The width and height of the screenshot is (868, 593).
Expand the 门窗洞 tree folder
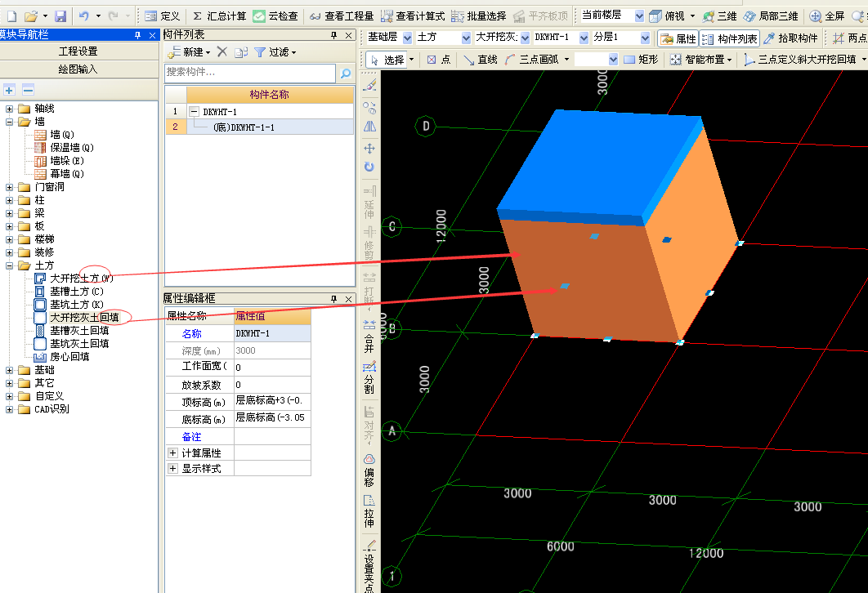(10, 187)
